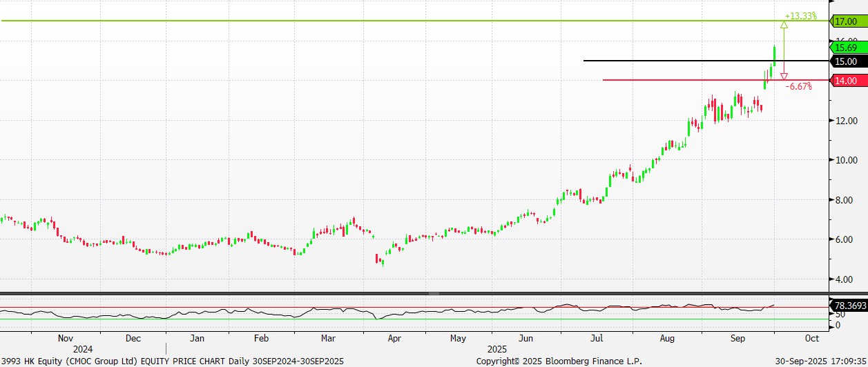Viewport: 868px width, 367px height.
Task: Click the 3993 HK Equity chart title text
Action: pos(172,361)
